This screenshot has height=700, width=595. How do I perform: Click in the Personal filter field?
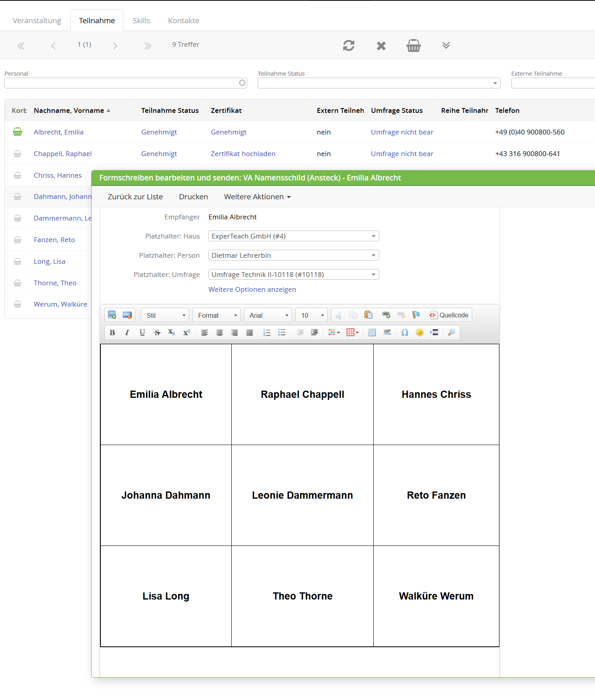coord(126,83)
